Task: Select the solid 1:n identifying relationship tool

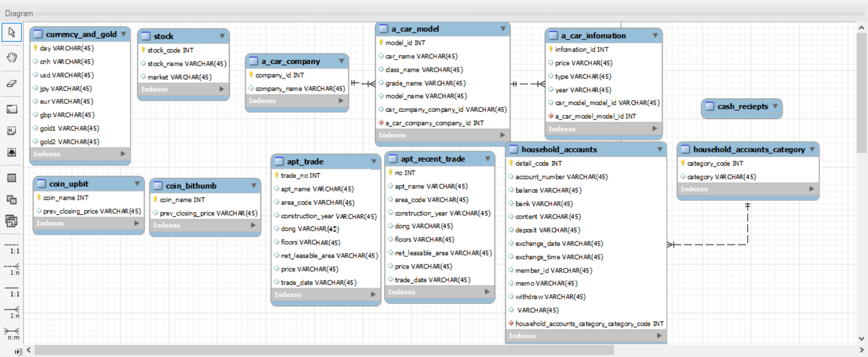Action: pos(12,313)
